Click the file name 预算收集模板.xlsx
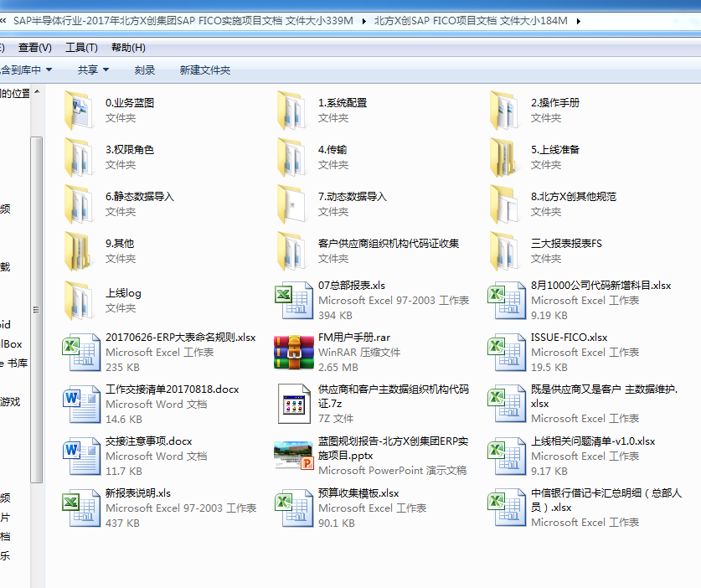Viewport: 701px width, 588px height. tap(358, 493)
